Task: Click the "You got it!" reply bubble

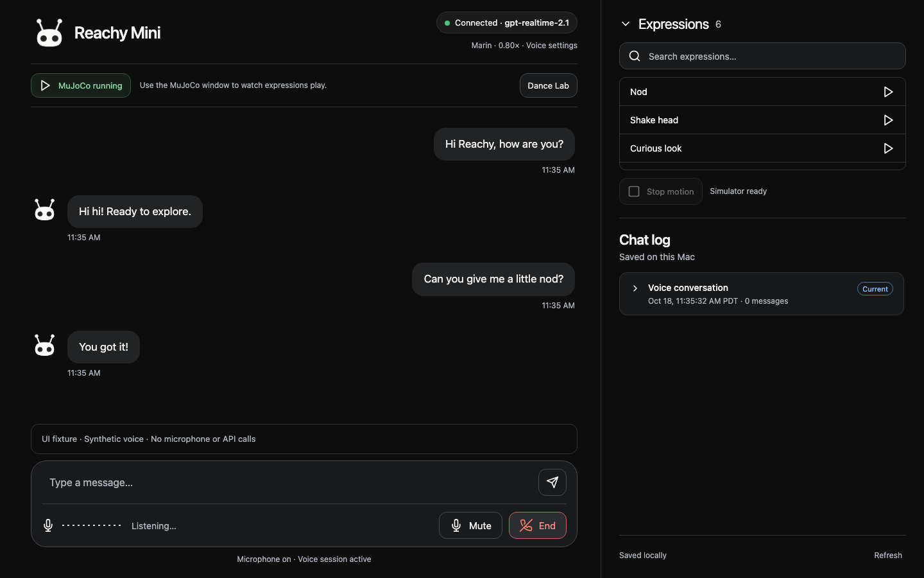Action: click(103, 347)
